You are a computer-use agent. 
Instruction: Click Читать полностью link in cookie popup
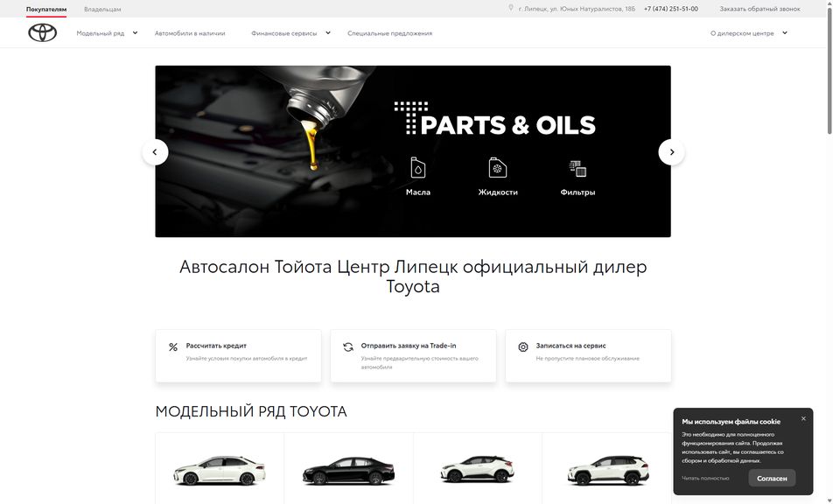[x=705, y=478]
